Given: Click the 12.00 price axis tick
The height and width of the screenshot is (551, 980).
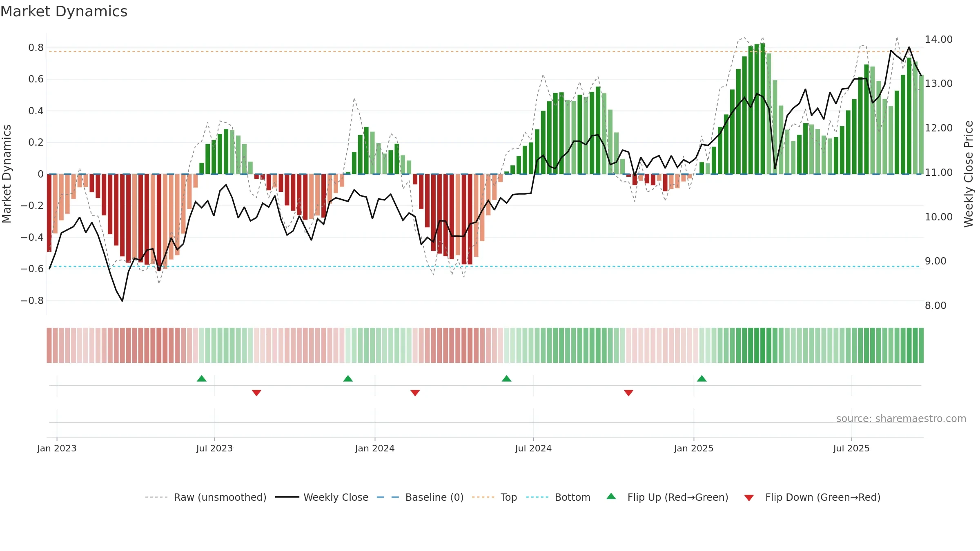Looking at the screenshot, I should (939, 128).
